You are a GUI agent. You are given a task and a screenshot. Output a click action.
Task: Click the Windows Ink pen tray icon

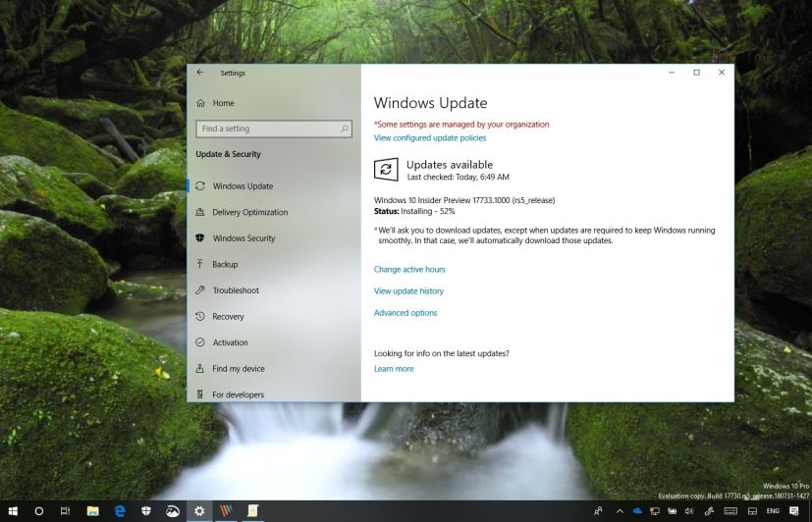[x=709, y=511]
